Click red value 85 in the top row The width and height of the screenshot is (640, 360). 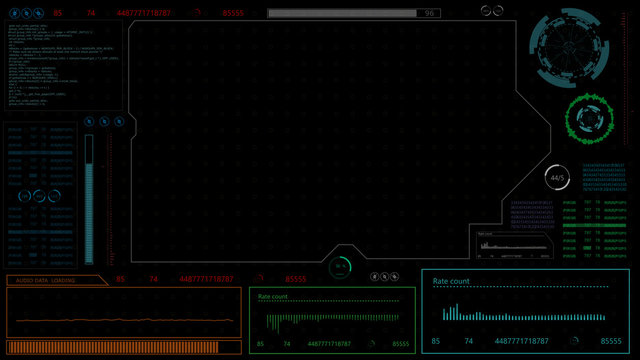coord(58,13)
